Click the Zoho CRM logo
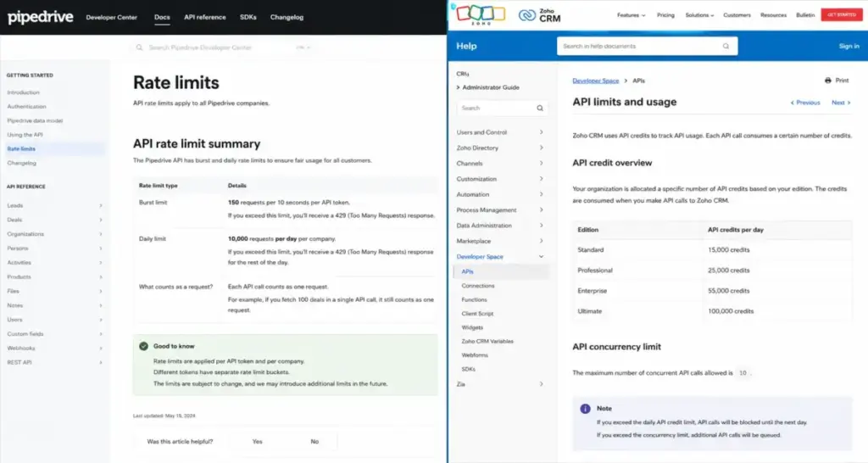 point(540,15)
